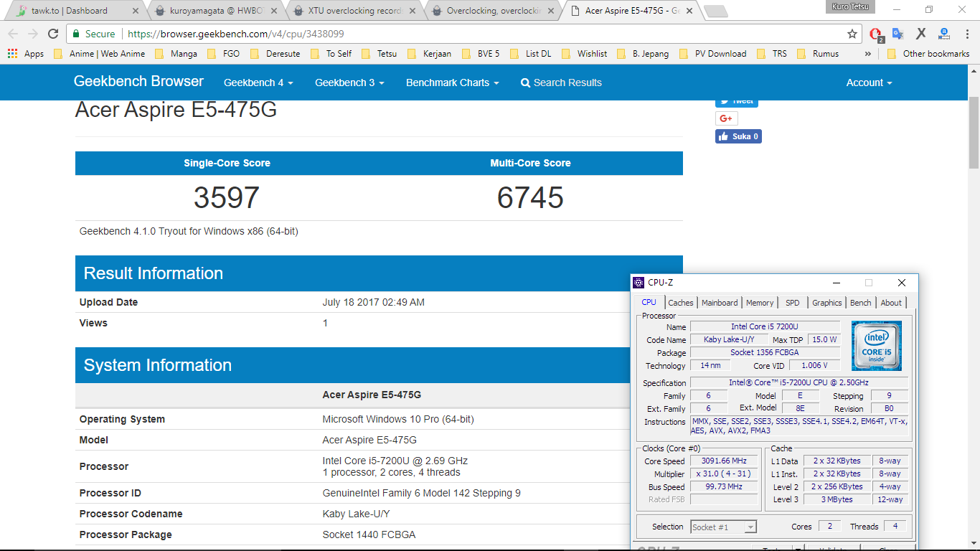Viewport: 980px width, 551px height.
Task: Click the multi-core score 6745
Action: [x=530, y=198]
